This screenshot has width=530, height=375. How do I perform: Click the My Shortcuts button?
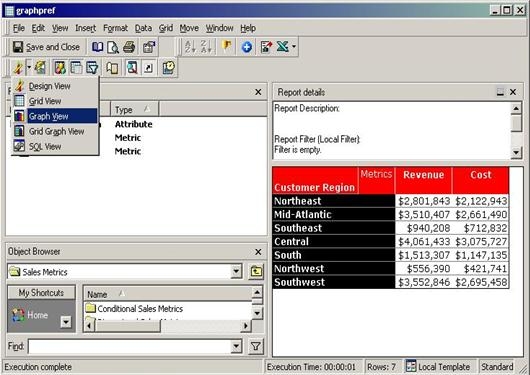tap(42, 292)
